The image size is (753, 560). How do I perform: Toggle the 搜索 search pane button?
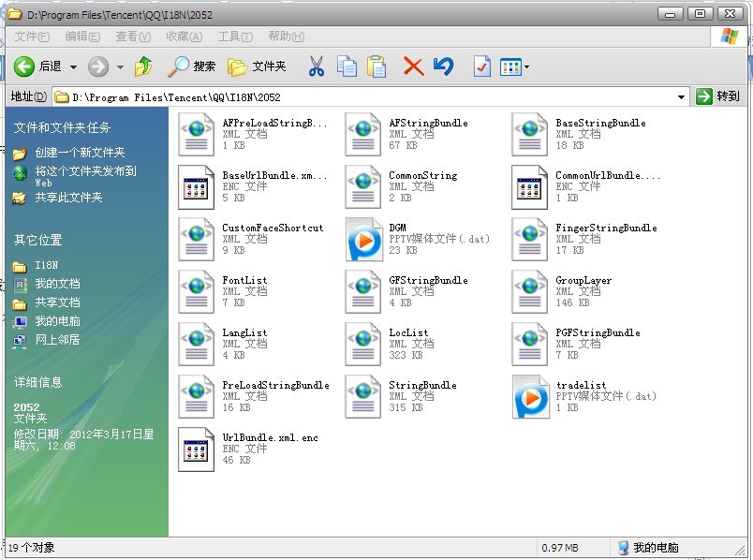pos(192,66)
